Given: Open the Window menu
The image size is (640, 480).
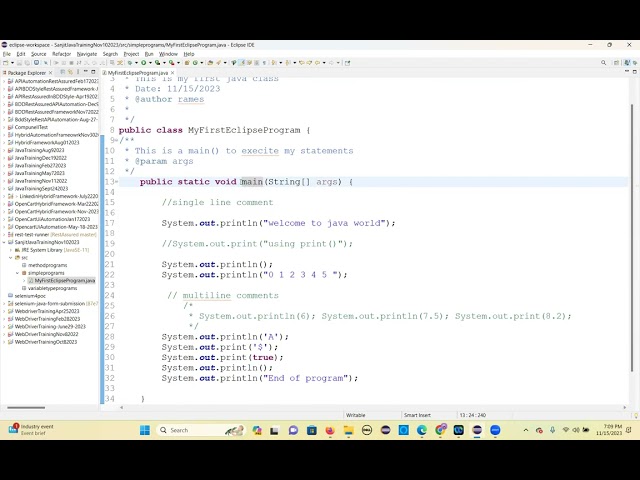Looking at the screenshot, I should pos(168,54).
